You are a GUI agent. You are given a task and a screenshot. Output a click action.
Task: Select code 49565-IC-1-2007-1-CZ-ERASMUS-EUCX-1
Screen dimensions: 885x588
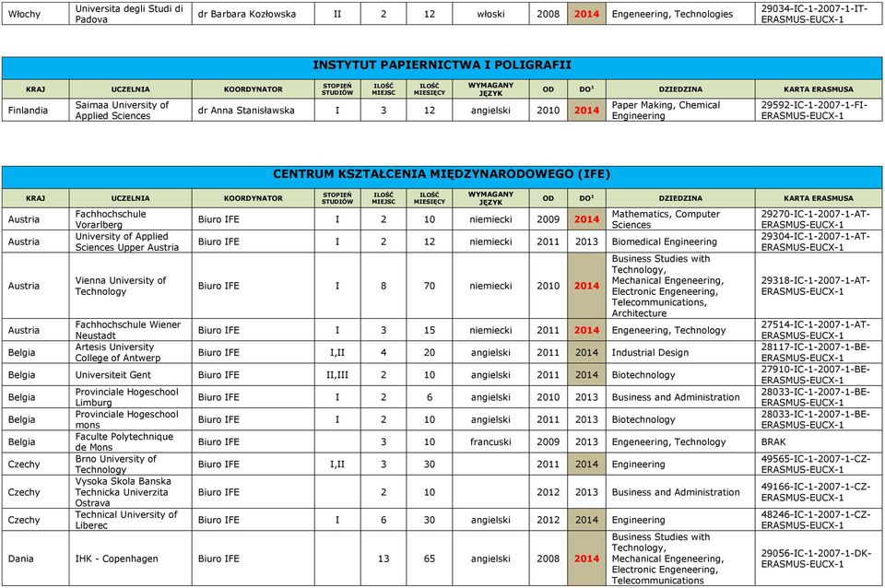tap(818, 465)
